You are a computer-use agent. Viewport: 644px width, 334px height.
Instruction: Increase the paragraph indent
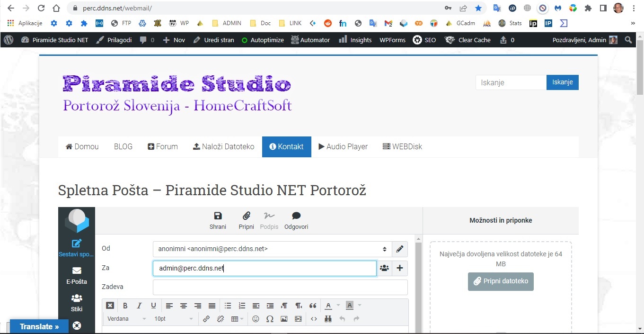270,306
